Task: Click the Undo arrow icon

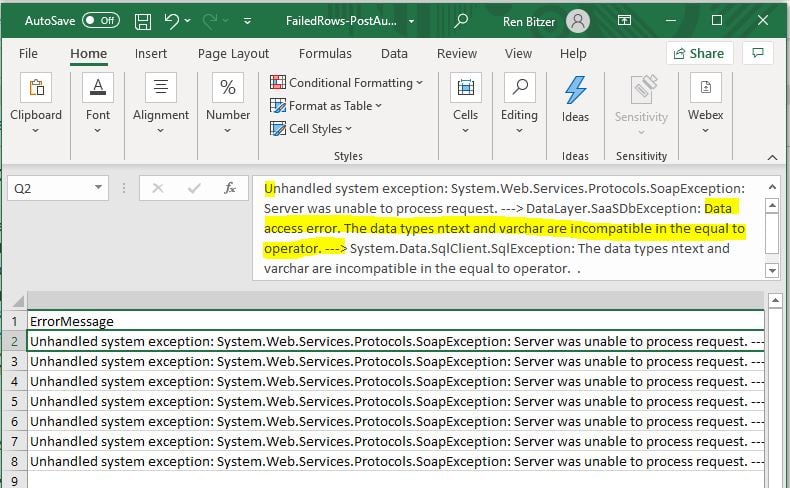Action: (x=172, y=20)
